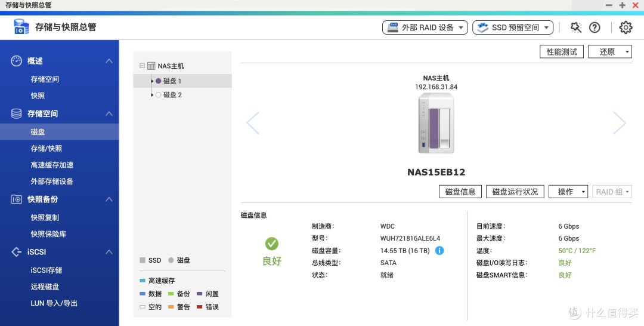
Task: Collapse the iSCSI sidebar section chevron
Action: 109,252
